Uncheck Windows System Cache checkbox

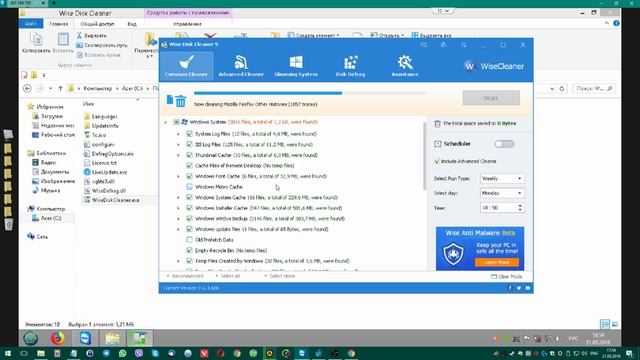point(189,197)
